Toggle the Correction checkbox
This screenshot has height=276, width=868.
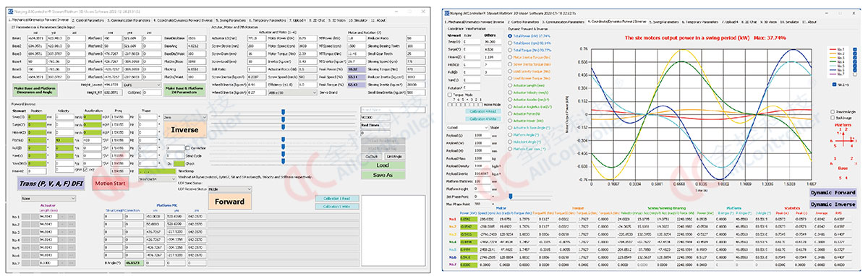[x=187, y=147]
